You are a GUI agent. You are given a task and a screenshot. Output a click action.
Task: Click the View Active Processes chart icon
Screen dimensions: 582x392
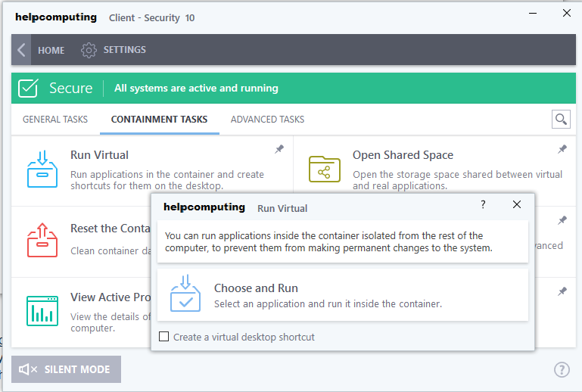(x=42, y=311)
